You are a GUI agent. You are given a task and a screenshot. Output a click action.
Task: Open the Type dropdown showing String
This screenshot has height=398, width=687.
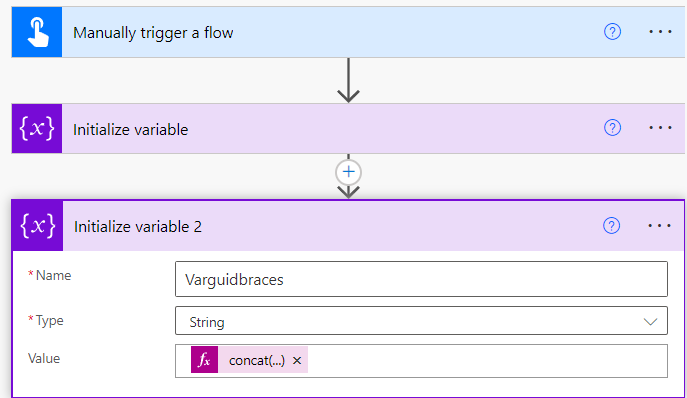coord(421,321)
